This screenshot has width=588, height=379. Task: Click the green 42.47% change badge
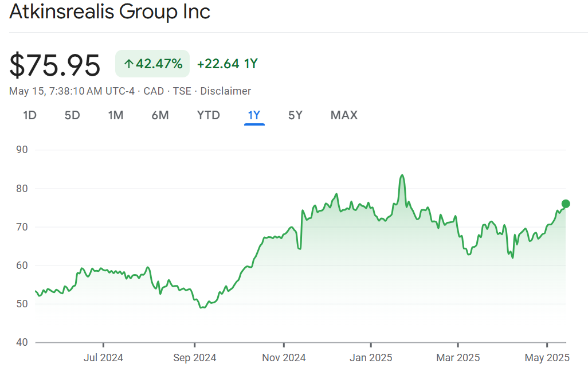152,64
